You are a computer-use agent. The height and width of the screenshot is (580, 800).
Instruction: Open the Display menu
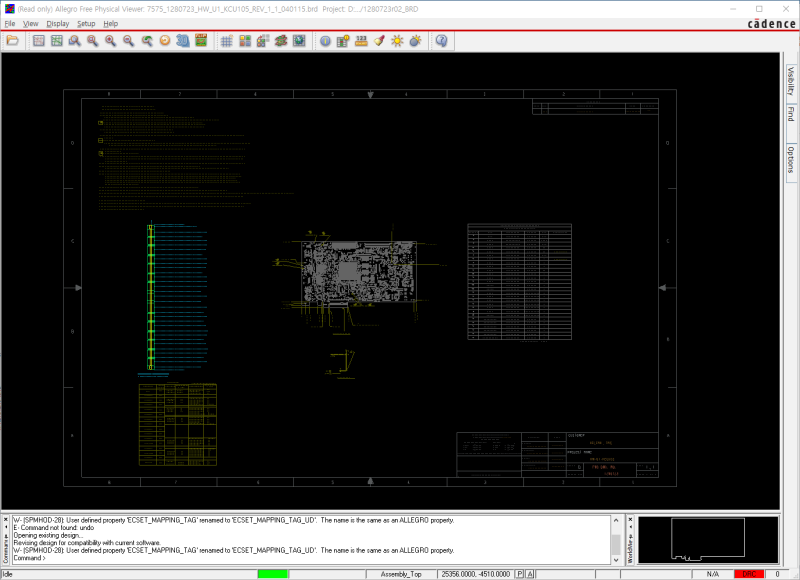coord(58,23)
